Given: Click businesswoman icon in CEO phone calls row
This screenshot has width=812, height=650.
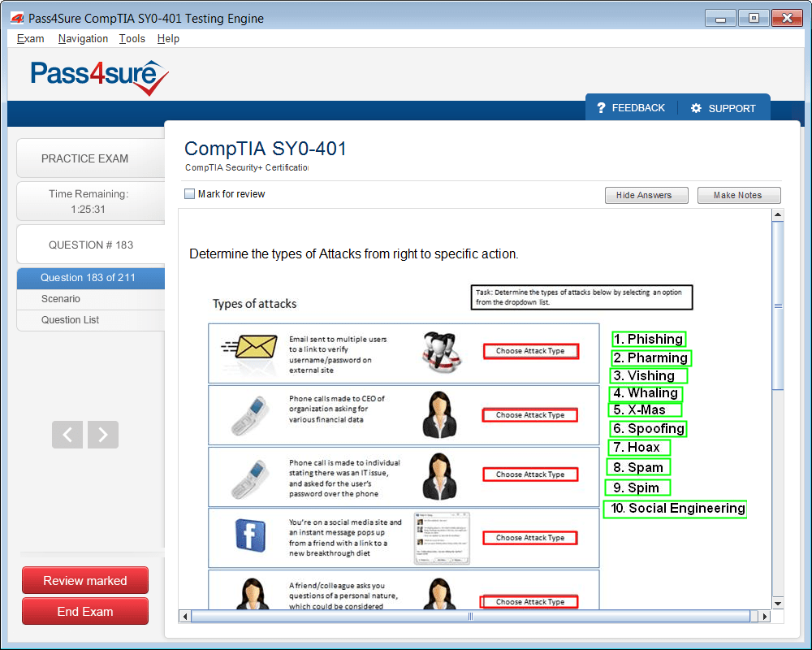Looking at the screenshot, I should 439,414.
